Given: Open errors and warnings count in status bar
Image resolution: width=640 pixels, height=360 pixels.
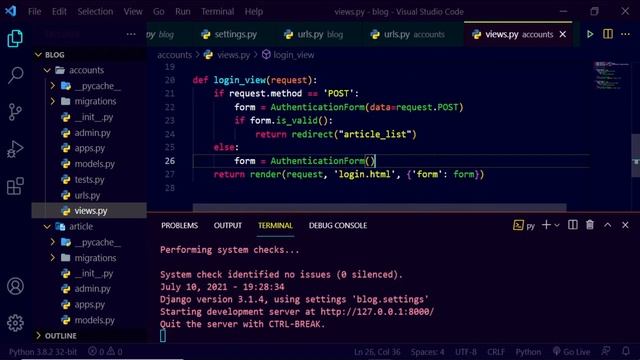Looking at the screenshot, I should [105, 351].
